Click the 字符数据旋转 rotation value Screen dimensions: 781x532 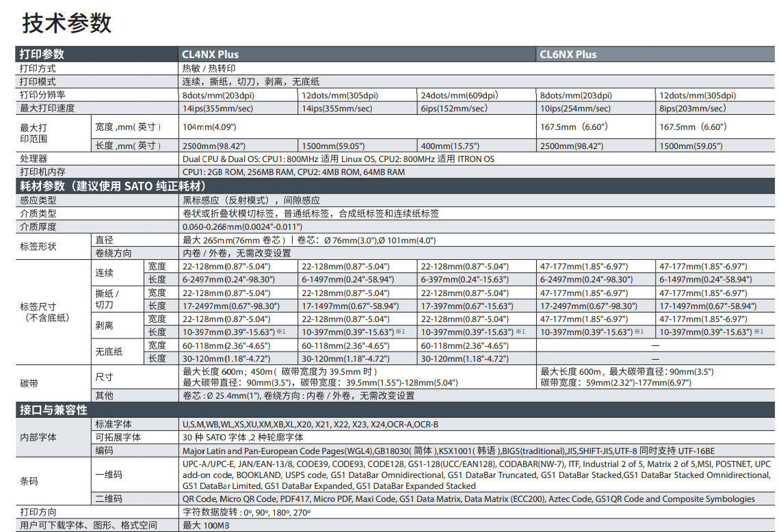[247, 512]
